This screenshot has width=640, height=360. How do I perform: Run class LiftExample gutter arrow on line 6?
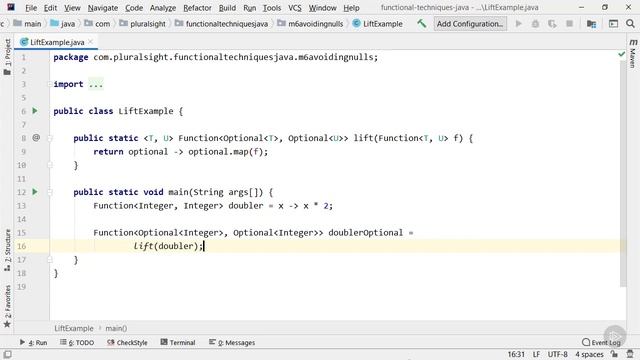tap(35, 111)
